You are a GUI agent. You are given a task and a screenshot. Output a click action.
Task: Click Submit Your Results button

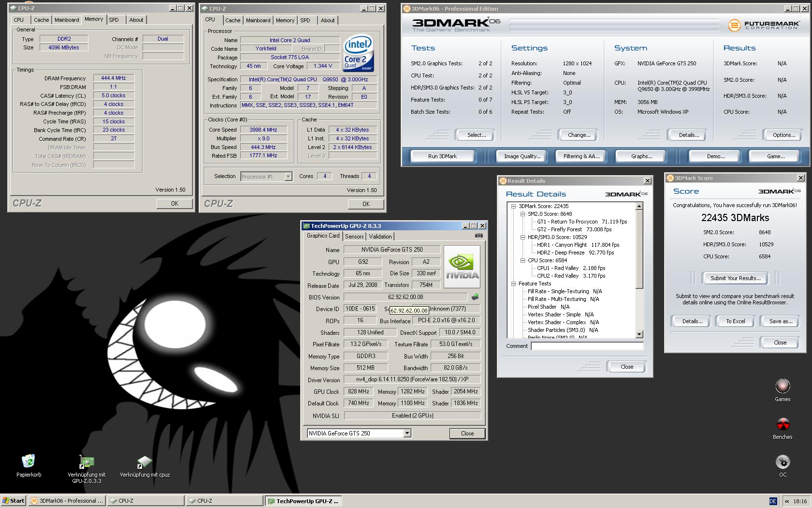(735, 278)
